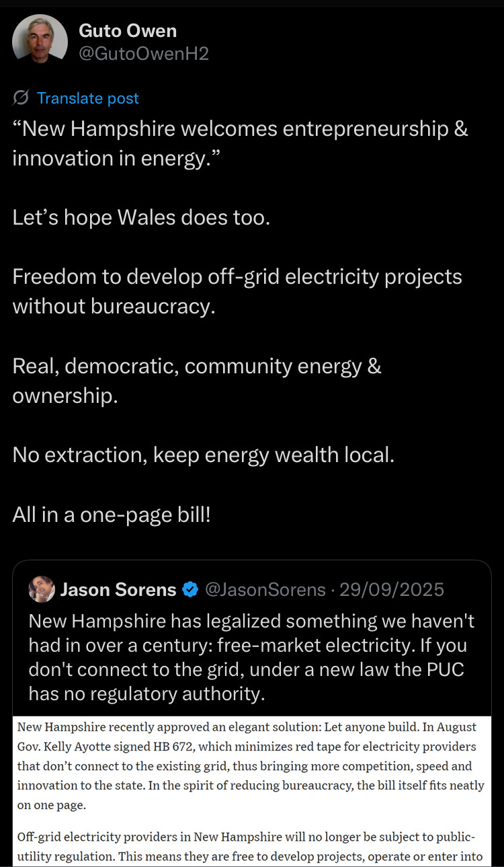Click the New Hampshire welcomes entrepreneurship quote
This screenshot has width=504, height=867.
(x=240, y=143)
